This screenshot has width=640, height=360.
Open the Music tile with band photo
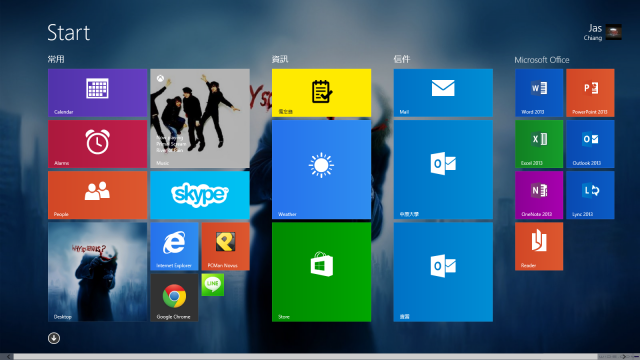(200, 118)
